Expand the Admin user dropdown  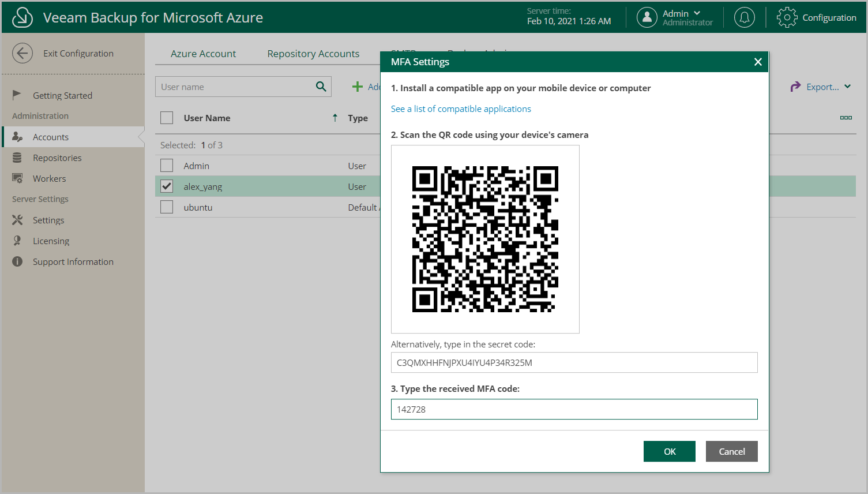pos(697,13)
